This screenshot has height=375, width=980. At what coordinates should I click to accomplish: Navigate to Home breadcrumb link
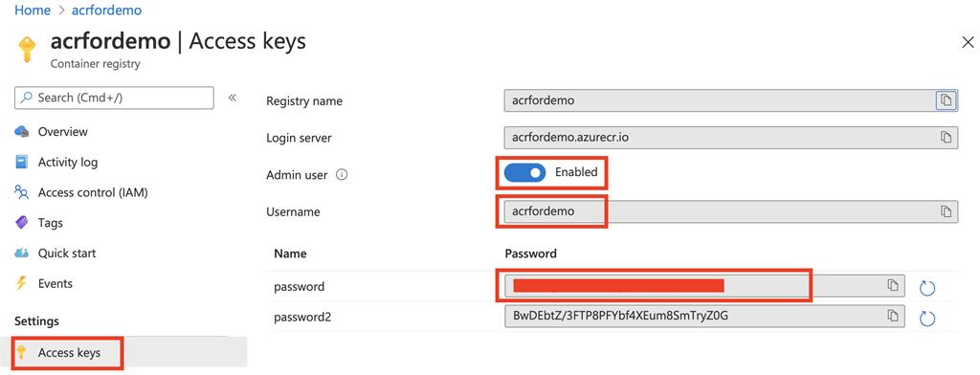click(32, 11)
